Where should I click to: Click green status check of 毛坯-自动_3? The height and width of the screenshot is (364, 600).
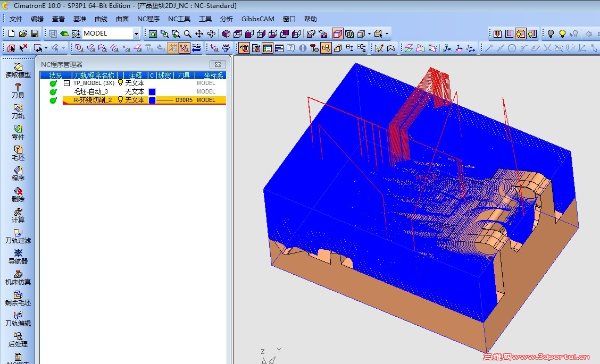click(x=53, y=92)
